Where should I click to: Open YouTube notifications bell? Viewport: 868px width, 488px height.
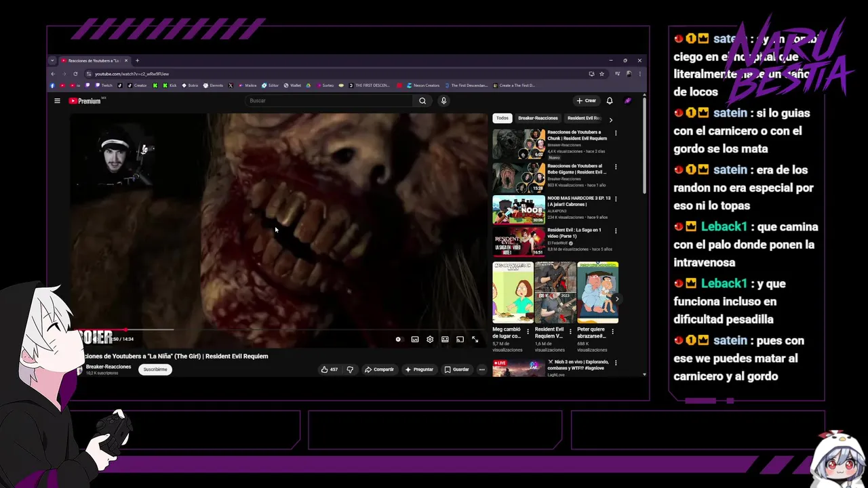point(610,101)
